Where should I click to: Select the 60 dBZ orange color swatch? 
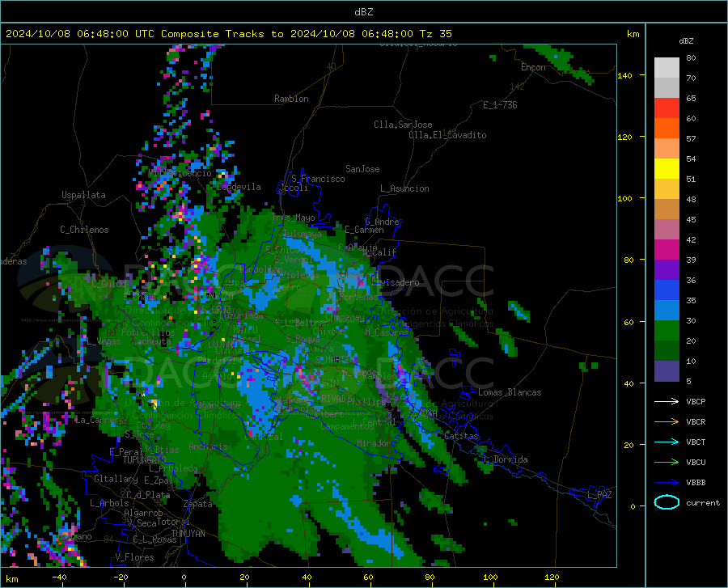click(x=667, y=129)
